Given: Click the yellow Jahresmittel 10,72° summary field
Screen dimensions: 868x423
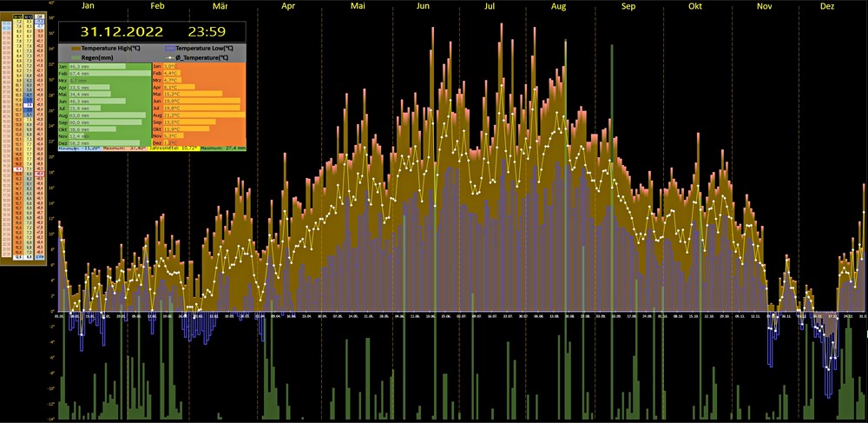Looking at the screenshot, I should pos(175,149).
